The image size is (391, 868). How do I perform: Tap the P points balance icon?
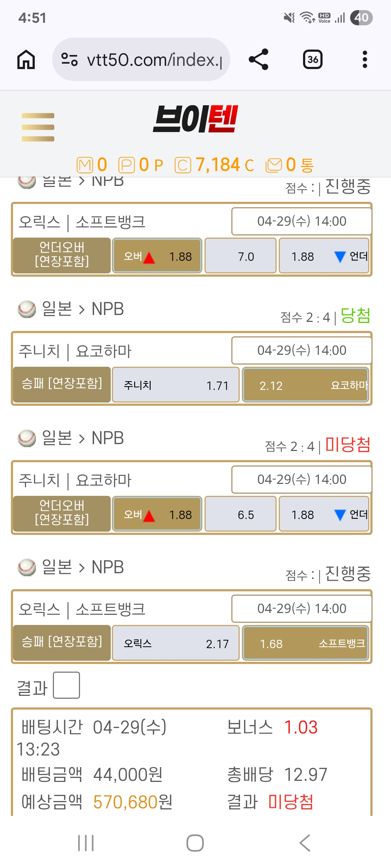click(126, 165)
